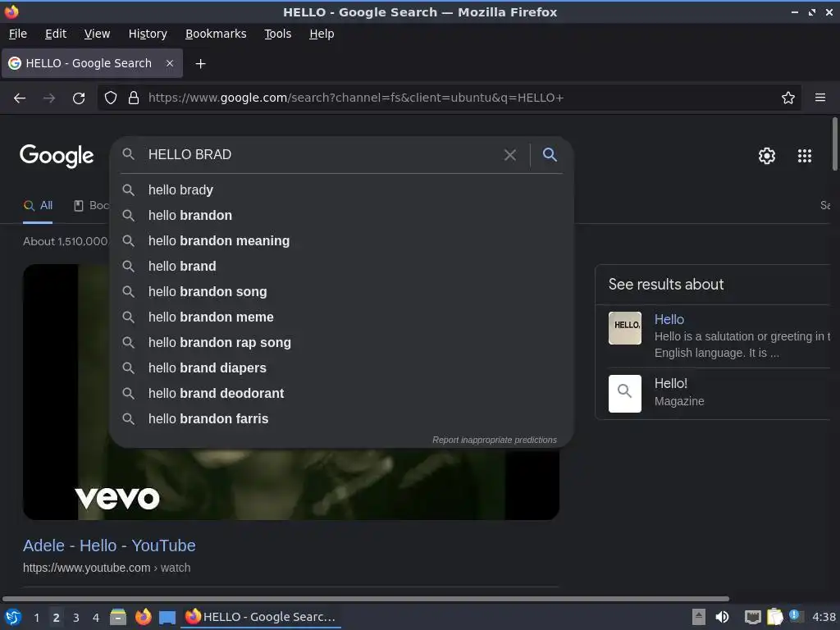The width and height of the screenshot is (840, 630).
Task: Choose suggestion 'hello brady'
Action: click(341, 190)
